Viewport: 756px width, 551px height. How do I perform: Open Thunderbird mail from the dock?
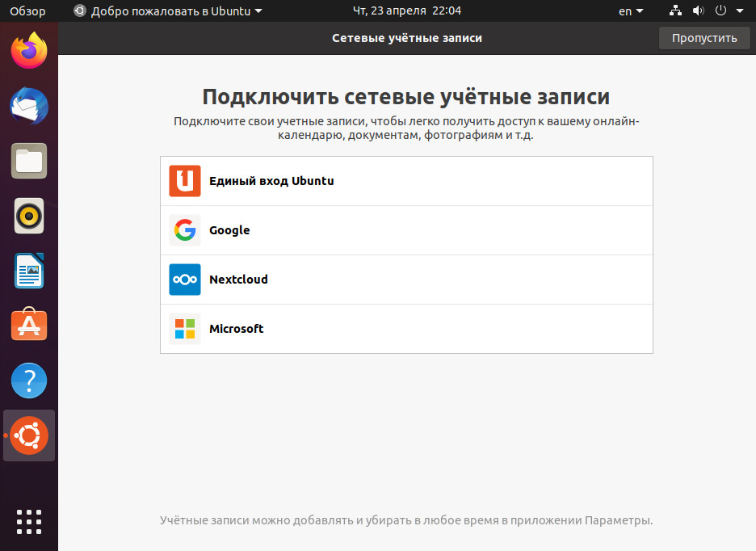pyautogui.click(x=29, y=106)
